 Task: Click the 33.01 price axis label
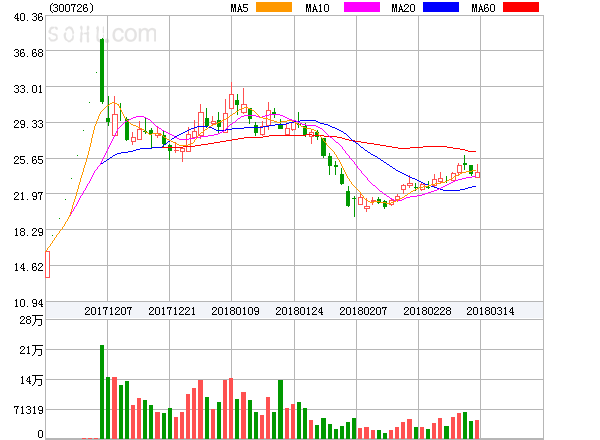(x=28, y=89)
